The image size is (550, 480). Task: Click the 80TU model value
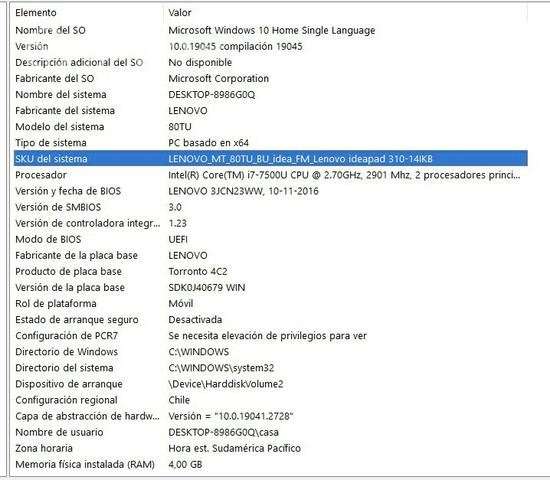click(180, 127)
